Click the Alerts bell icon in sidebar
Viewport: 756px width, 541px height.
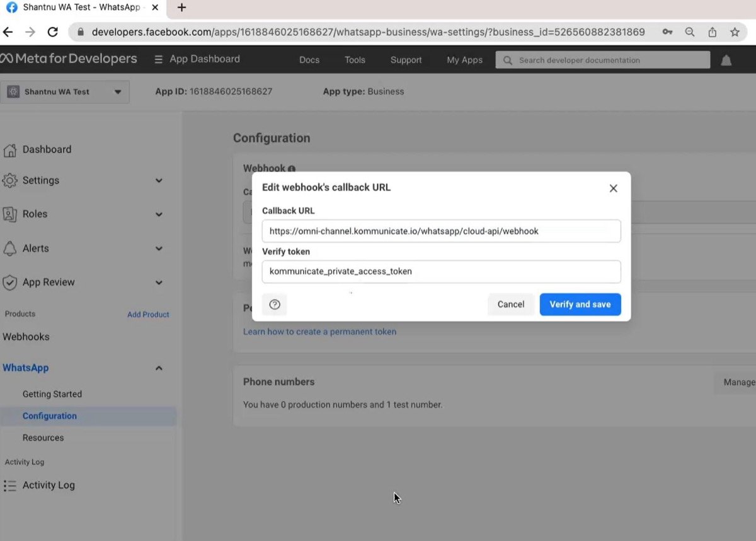coord(9,248)
